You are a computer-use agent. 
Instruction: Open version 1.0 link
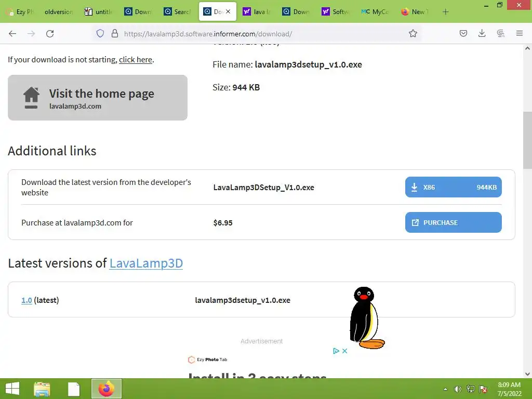coord(26,300)
